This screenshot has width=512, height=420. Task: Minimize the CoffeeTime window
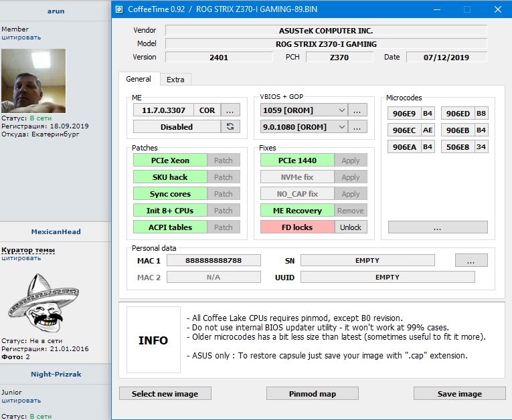tap(436, 9)
